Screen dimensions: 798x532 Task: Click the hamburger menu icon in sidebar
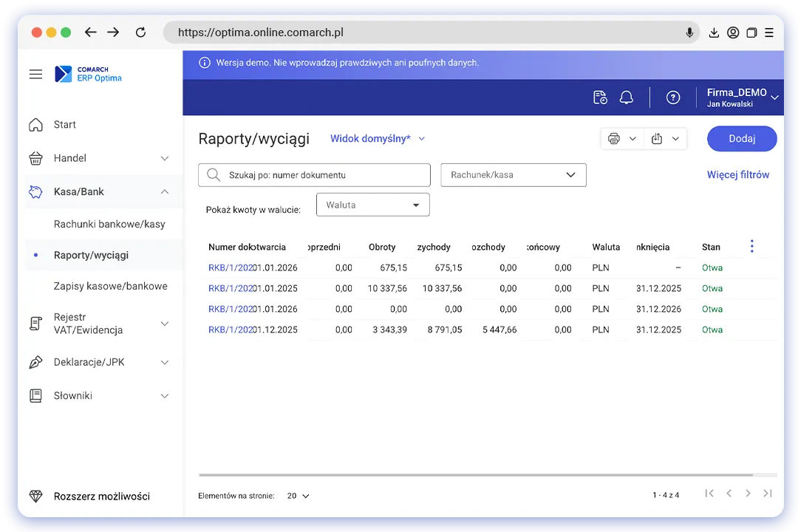(35, 75)
